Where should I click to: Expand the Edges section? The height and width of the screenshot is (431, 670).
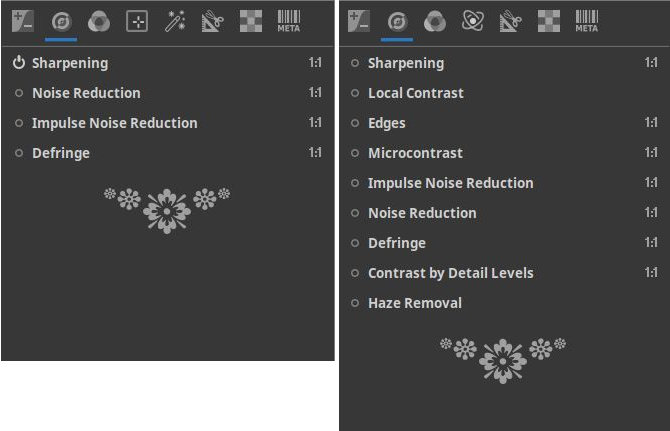pyautogui.click(x=387, y=123)
